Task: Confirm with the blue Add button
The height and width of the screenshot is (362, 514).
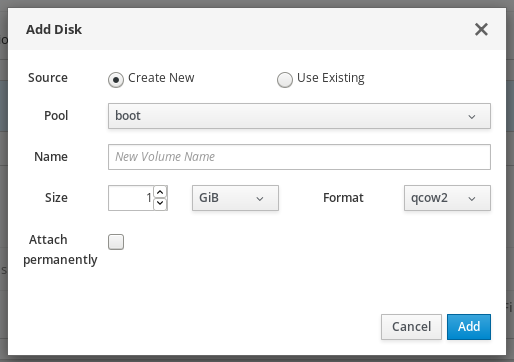Action: [x=469, y=327]
